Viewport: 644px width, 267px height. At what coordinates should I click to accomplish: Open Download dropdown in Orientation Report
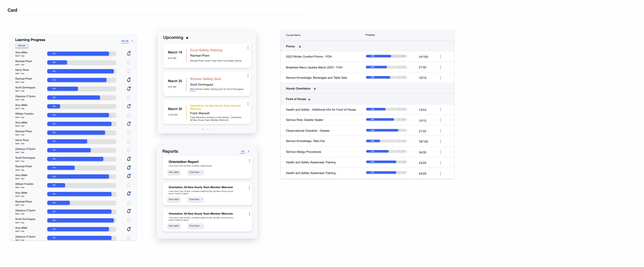click(196, 172)
